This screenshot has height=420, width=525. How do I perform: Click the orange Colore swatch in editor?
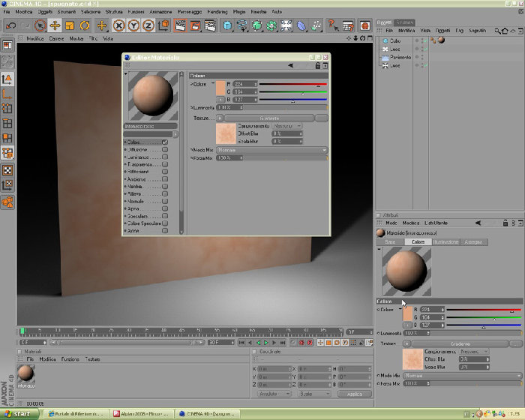tap(220, 88)
